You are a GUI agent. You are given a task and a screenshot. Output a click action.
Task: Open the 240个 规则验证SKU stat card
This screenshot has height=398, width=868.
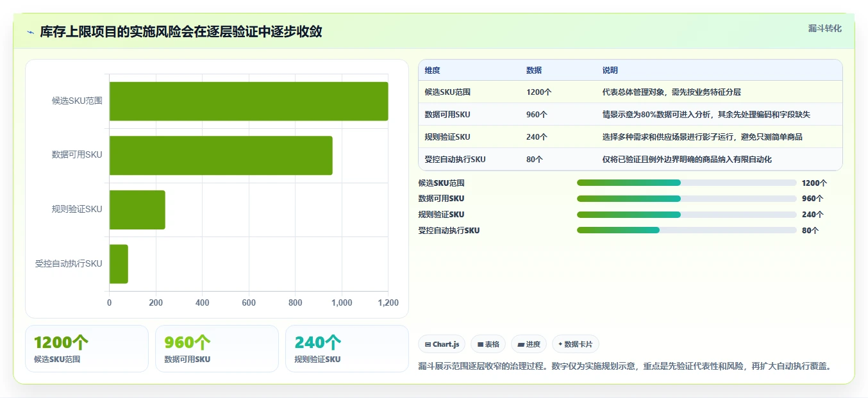347,349
